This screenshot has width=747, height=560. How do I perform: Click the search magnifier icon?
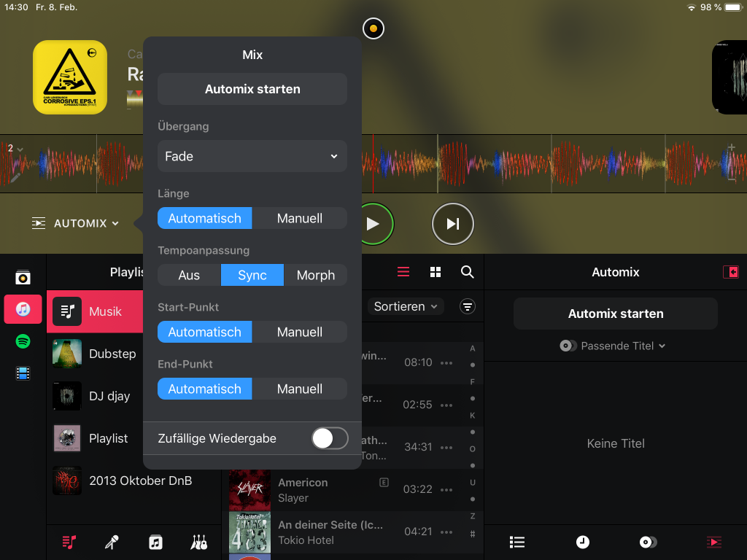click(468, 272)
